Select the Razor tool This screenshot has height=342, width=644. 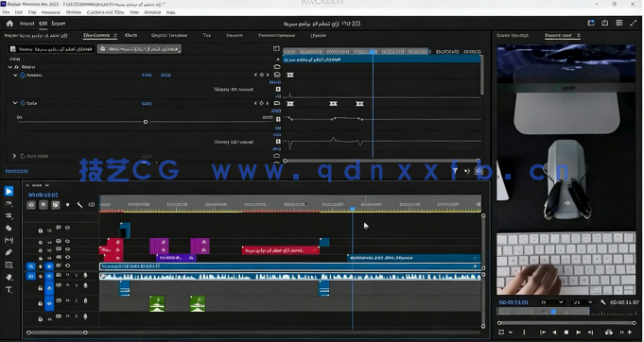coord(9,228)
